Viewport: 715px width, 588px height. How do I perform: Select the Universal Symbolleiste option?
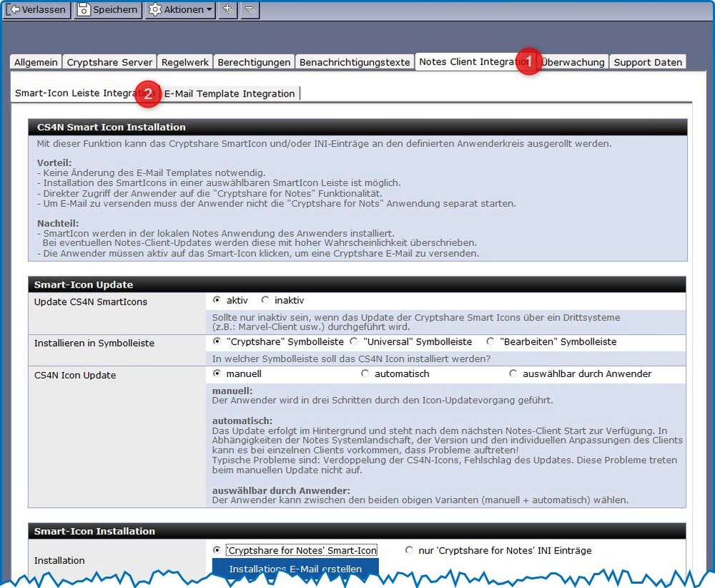coord(354,341)
